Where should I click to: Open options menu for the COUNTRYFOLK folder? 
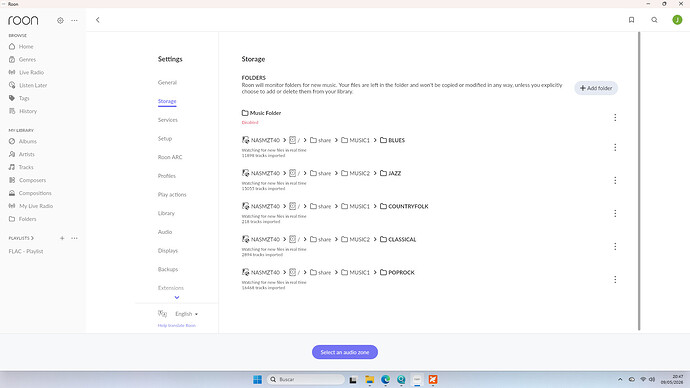click(615, 213)
